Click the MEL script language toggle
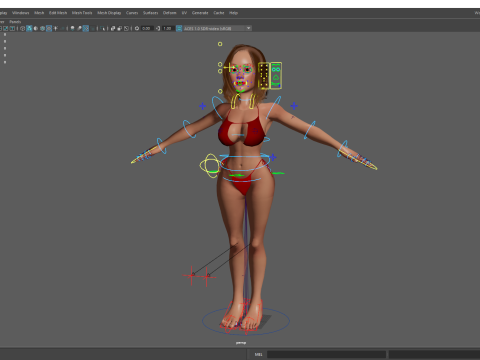 pyautogui.click(x=259, y=354)
